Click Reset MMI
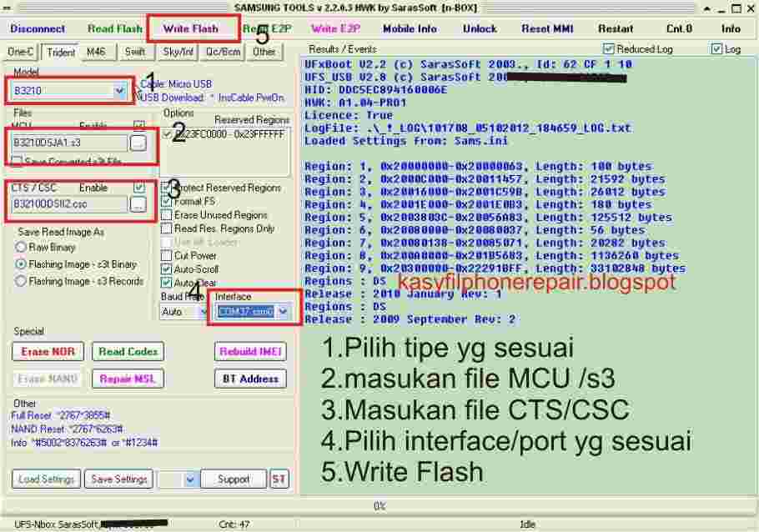Screen dimensions: 759x532 pyautogui.click(x=547, y=28)
